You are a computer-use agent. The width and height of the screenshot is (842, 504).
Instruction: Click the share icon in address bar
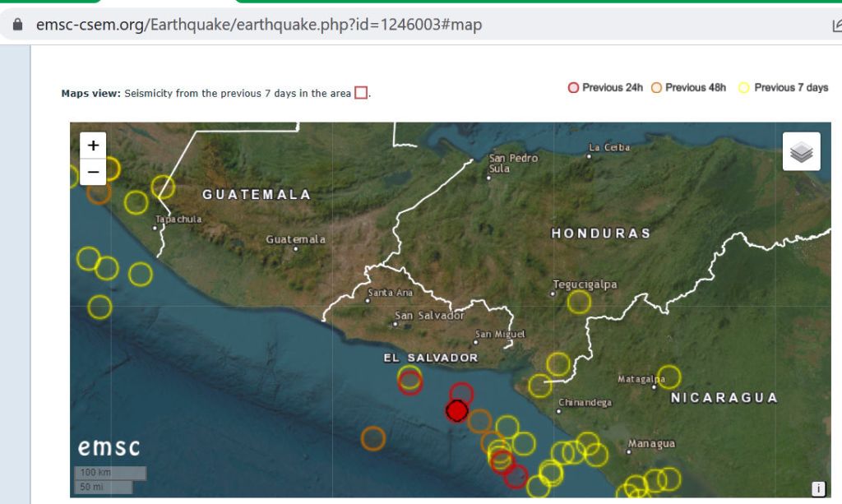pyautogui.click(x=835, y=25)
